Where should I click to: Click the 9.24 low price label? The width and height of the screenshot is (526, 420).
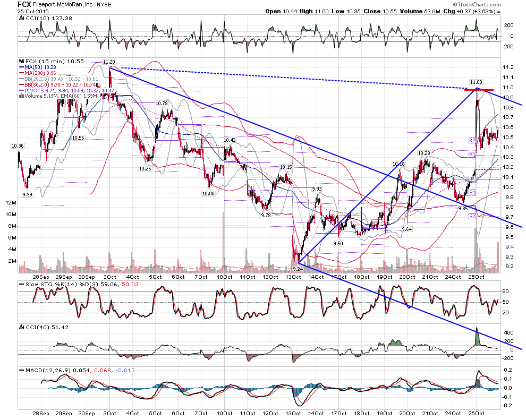pyautogui.click(x=298, y=269)
